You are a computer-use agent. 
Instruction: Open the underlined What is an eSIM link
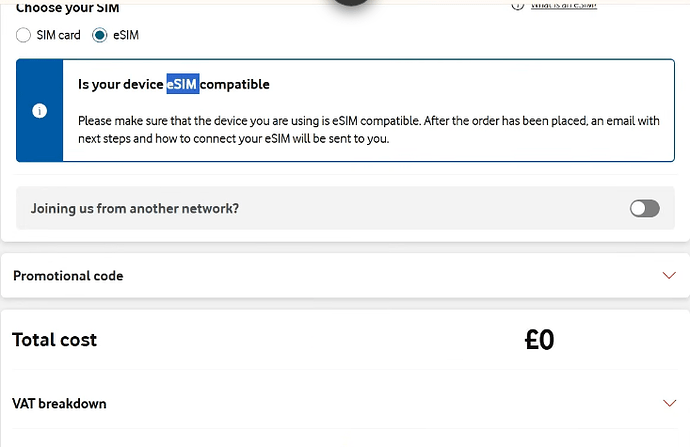[x=564, y=5]
